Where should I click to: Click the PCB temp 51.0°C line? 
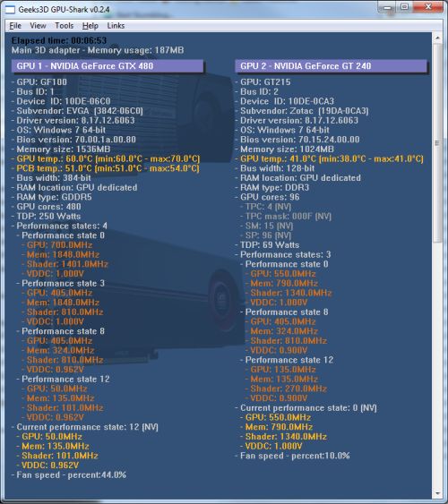(x=106, y=168)
